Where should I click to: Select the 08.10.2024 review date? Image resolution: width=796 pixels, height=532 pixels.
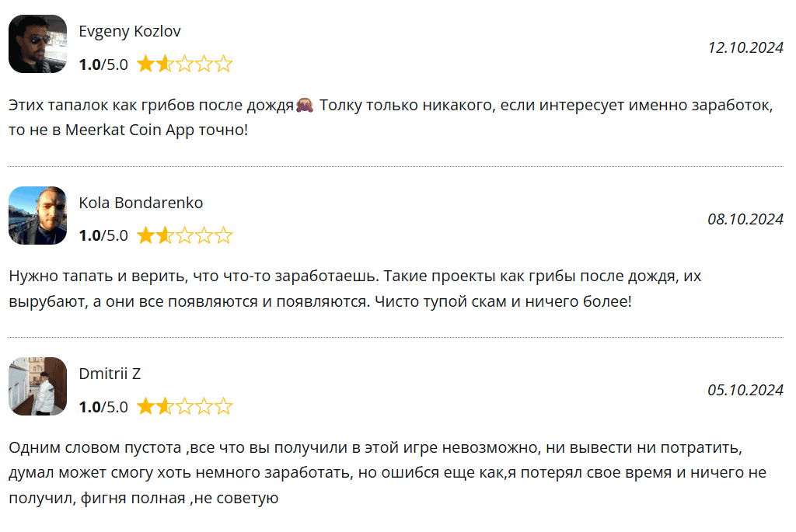[745, 219]
